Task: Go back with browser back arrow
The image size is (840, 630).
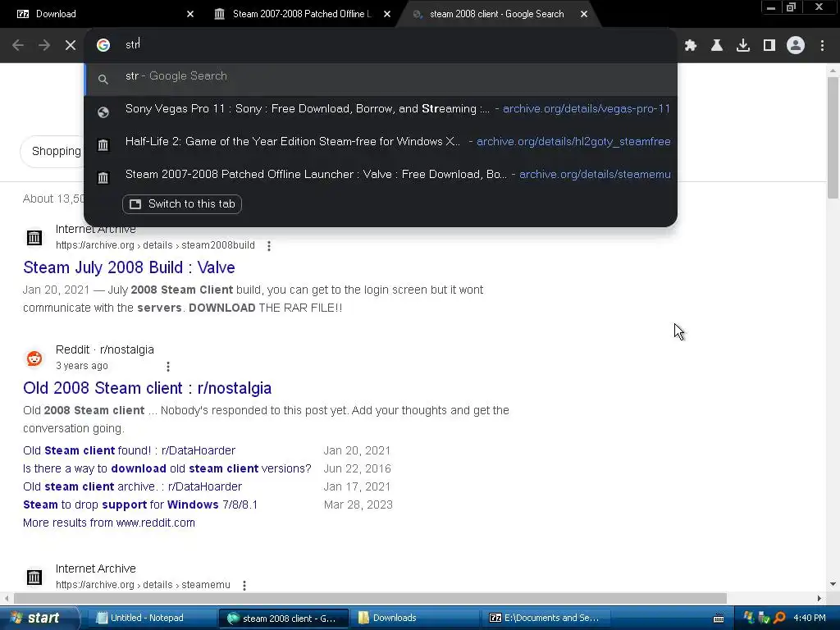Action: pyautogui.click(x=18, y=46)
